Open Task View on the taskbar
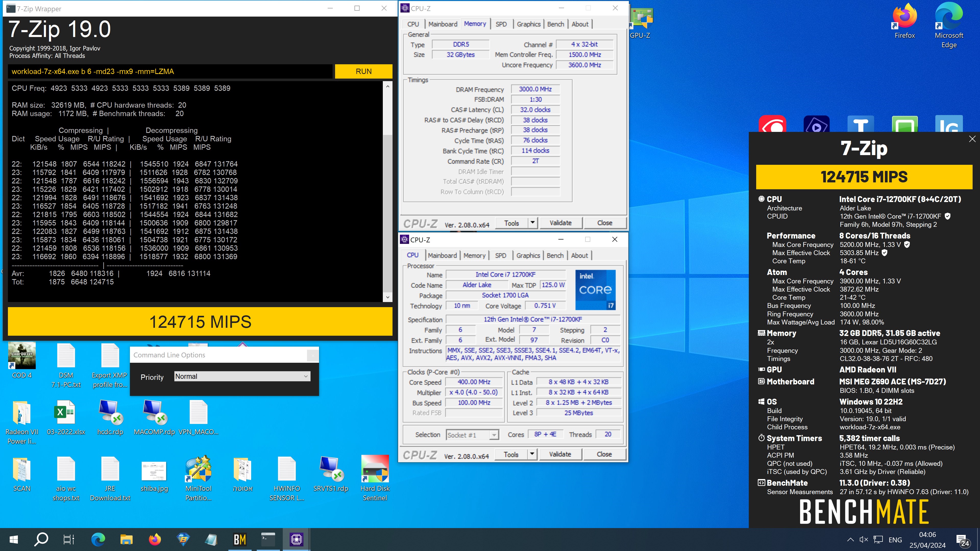 (x=69, y=540)
